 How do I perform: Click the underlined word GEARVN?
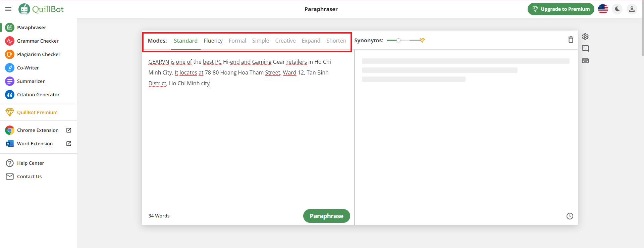tap(159, 62)
